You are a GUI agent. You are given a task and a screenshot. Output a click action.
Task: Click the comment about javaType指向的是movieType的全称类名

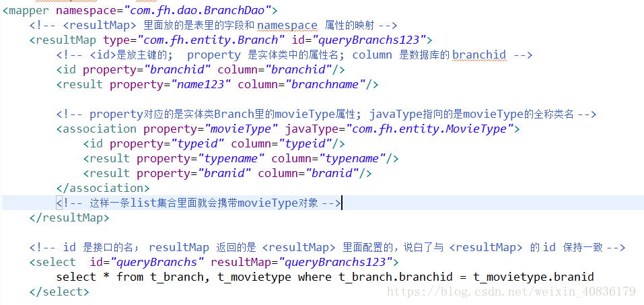pyautogui.click(x=326, y=114)
